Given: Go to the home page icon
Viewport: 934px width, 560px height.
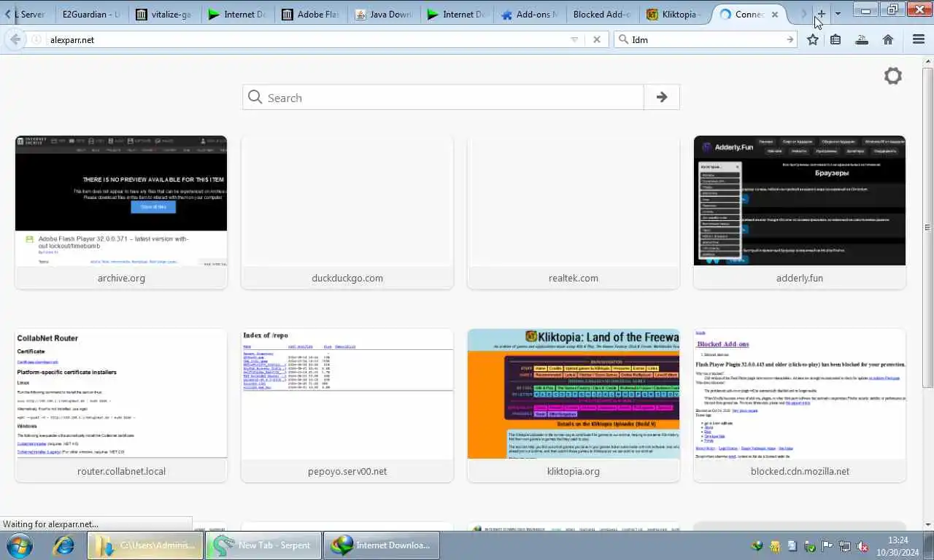Looking at the screenshot, I should pos(888,39).
